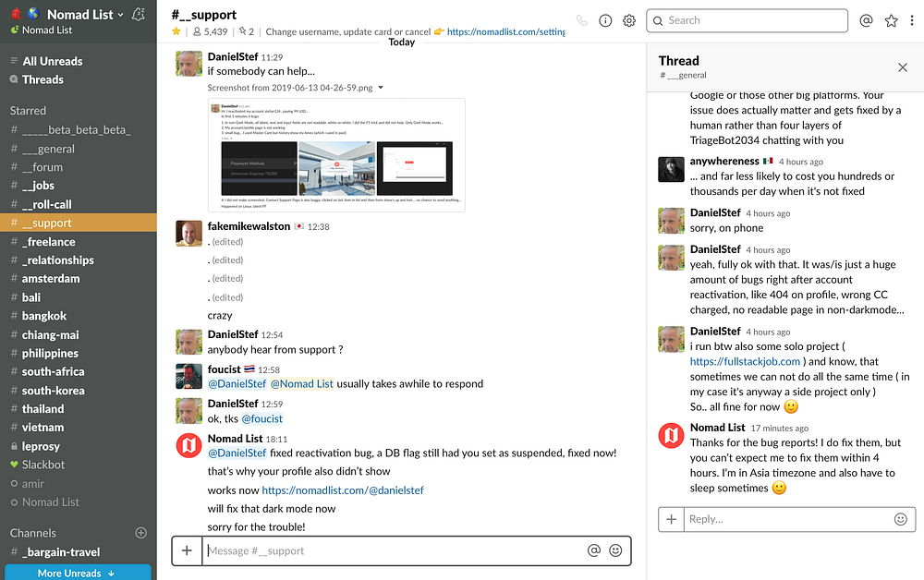Open nomadlist.com/settings link in topic
This screenshot has height=580, width=924.
[x=505, y=31]
